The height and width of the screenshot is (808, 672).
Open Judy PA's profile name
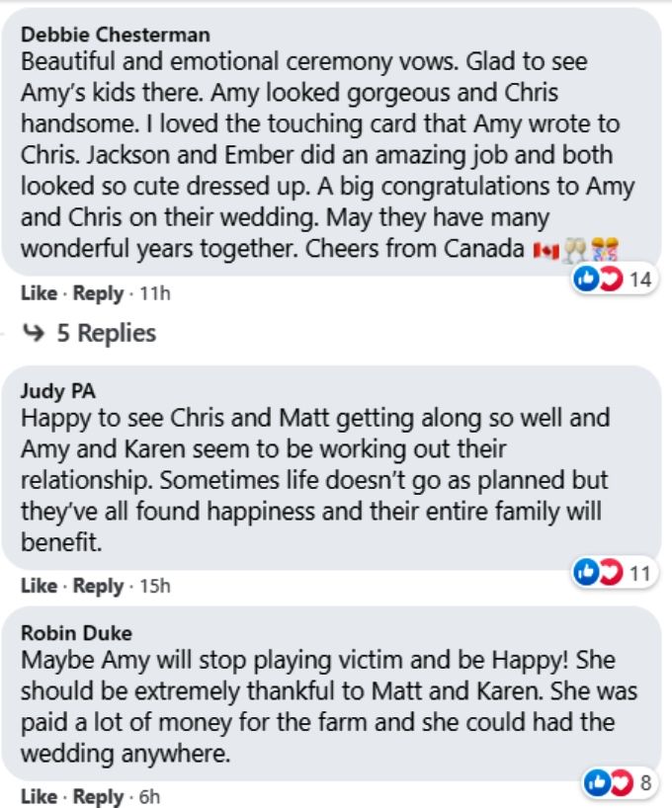[58, 391]
